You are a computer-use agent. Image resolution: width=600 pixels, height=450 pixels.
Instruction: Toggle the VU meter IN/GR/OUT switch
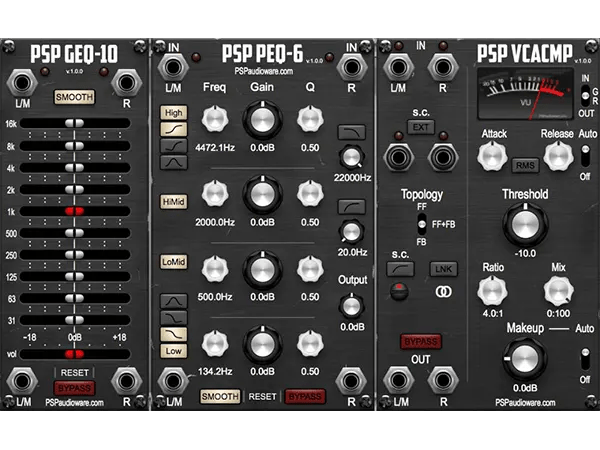click(585, 95)
